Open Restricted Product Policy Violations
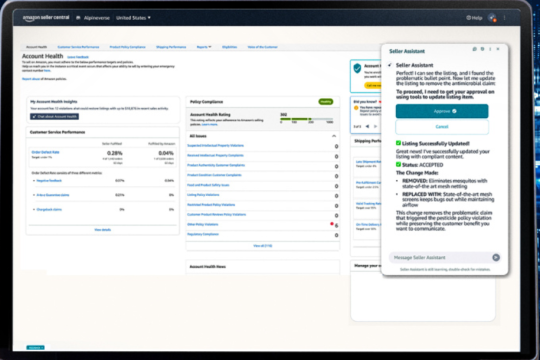540x360 pixels. click(x=211, y=205)
